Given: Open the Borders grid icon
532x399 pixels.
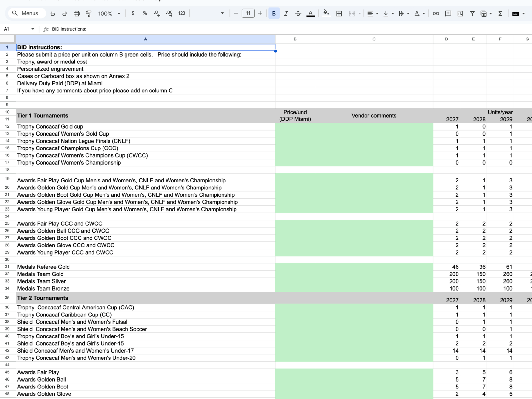Looking at the screenshot, I should click(339, 13).
